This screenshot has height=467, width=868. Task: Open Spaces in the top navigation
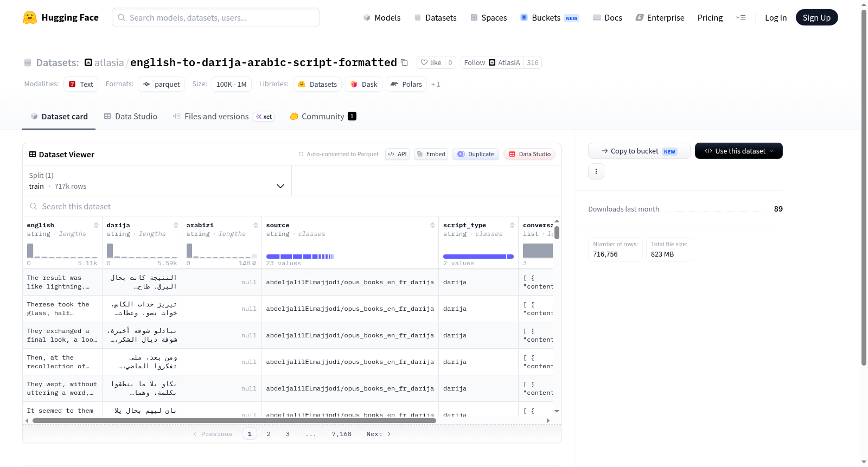click(x=489, y=17)
